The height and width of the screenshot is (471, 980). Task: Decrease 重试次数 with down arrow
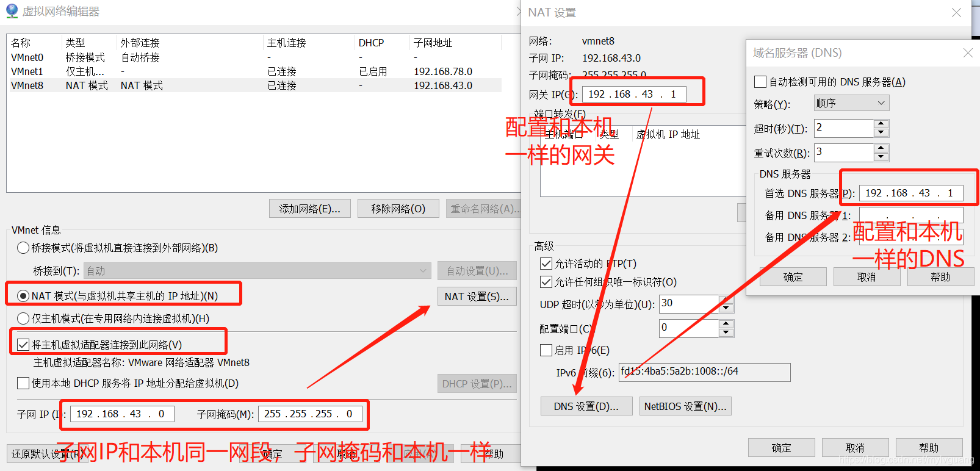(x=881, y=157)
